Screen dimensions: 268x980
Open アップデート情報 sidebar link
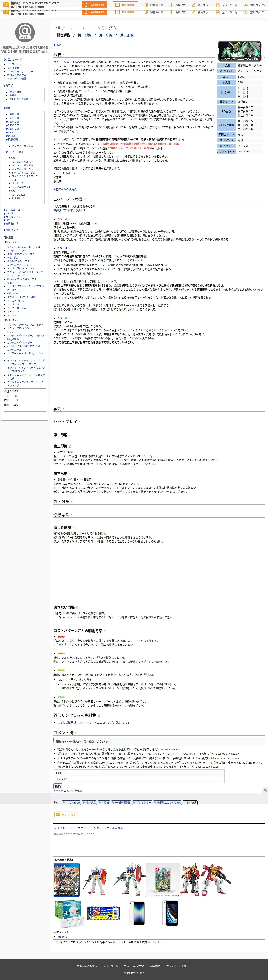tap(17, 79)
